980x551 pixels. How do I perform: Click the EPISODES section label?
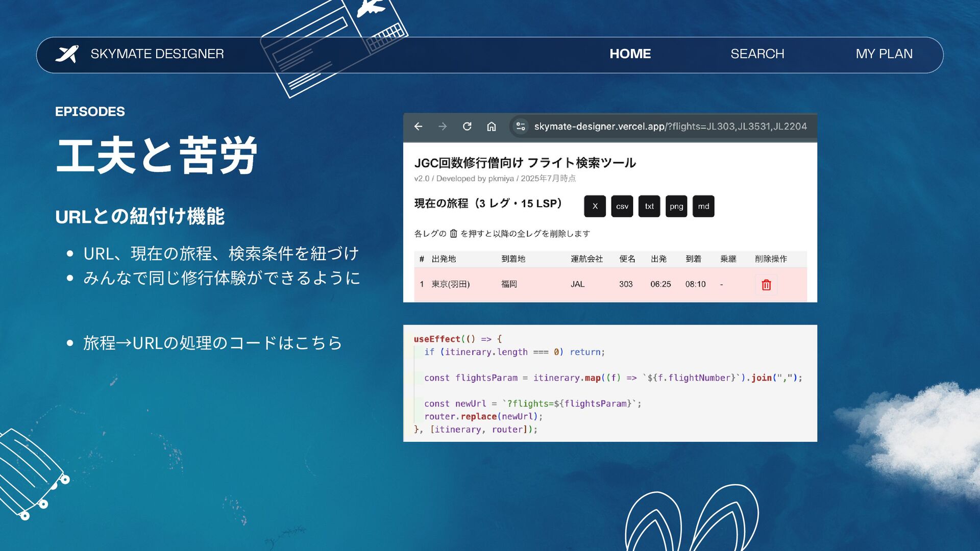coord(90,111)
